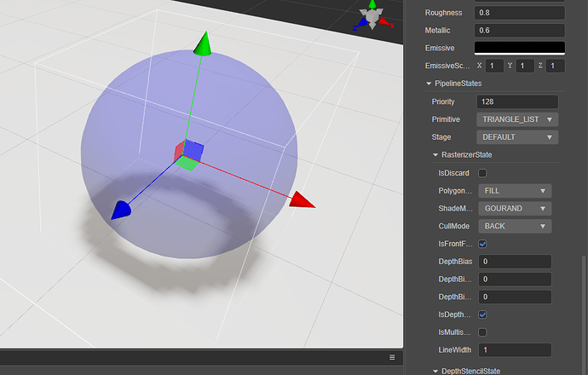Click the EmissiveScale X field
The width and height of the screenshot is (588, 375).
pos(494,66)
